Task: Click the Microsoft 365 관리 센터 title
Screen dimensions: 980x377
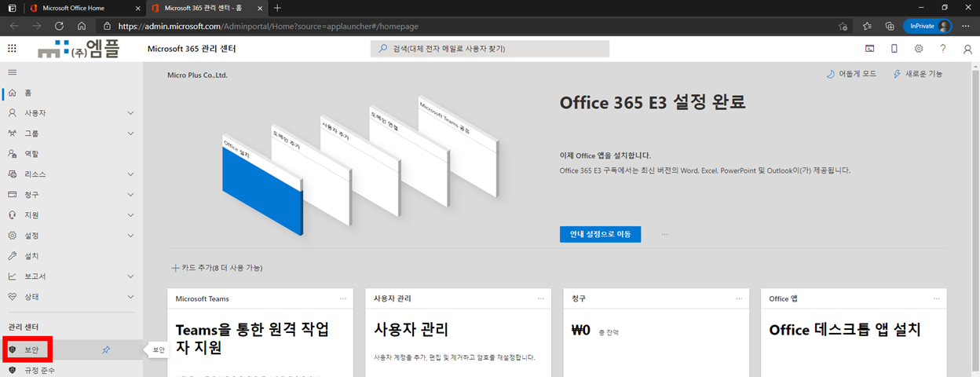Action: [x=192, y=49]
